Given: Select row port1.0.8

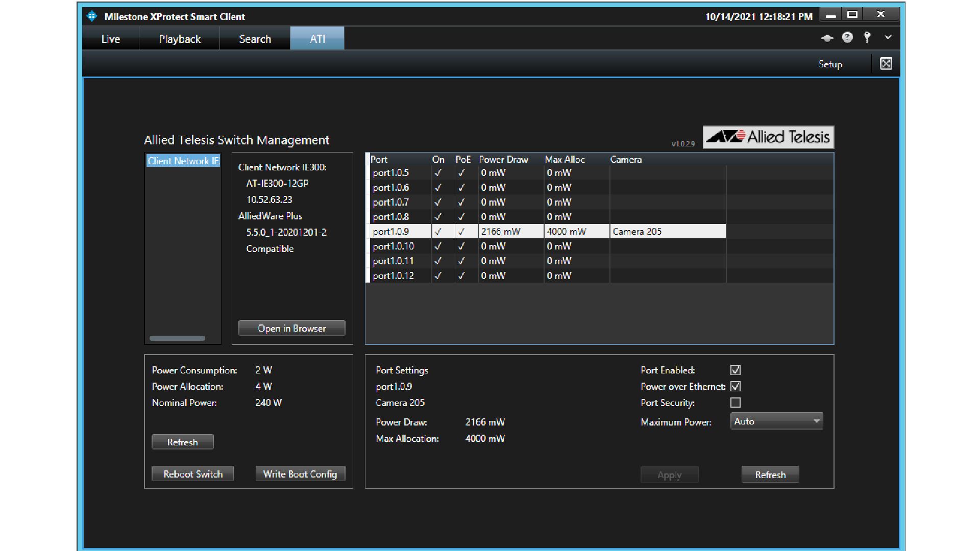Looking at the screenshot, I should tap(548, 217).
